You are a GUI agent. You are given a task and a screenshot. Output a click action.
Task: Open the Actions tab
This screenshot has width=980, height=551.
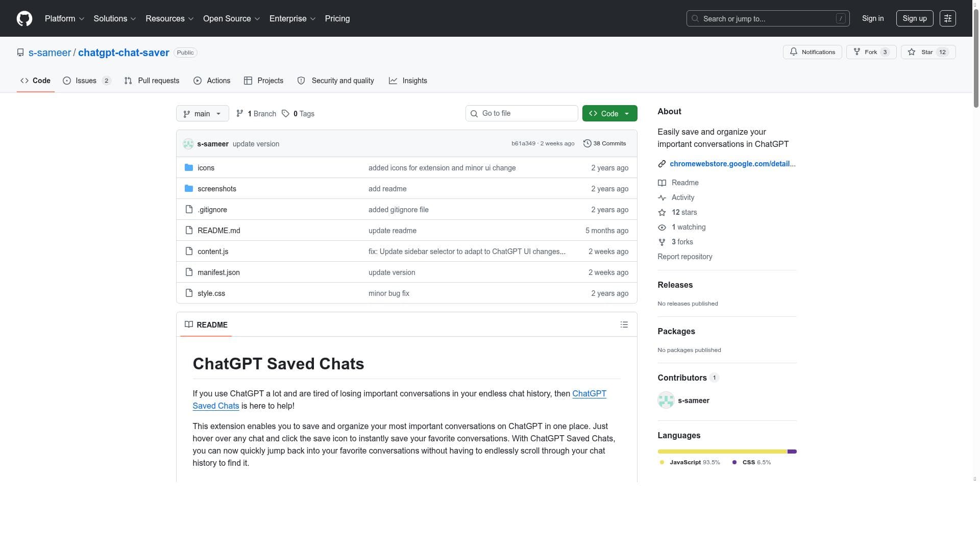click(x=212, y=81)
